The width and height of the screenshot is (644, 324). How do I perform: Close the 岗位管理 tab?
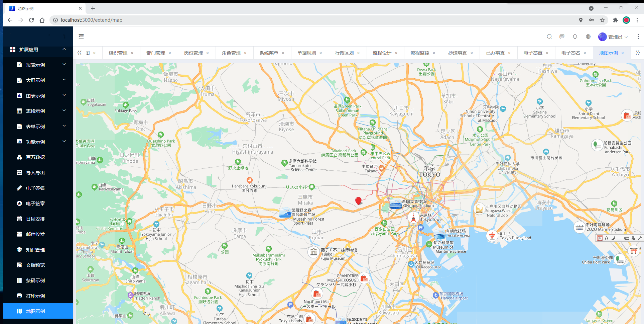208,53
